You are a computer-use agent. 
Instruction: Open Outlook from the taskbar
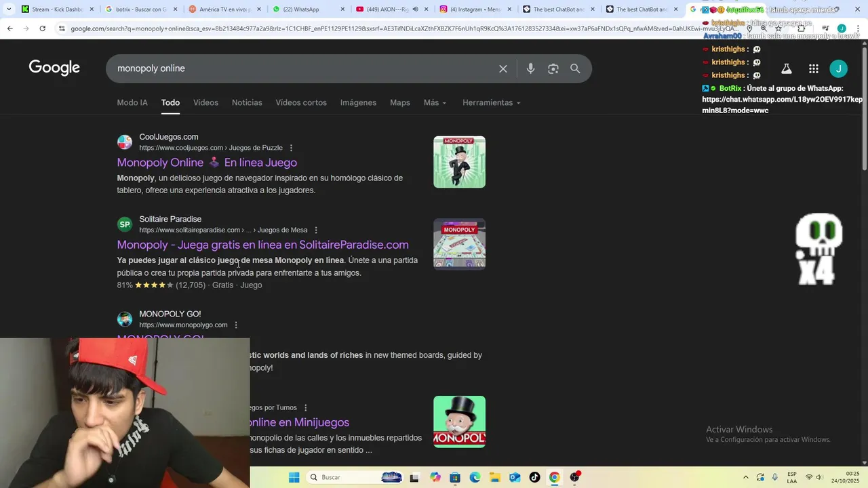click(515, 477)
